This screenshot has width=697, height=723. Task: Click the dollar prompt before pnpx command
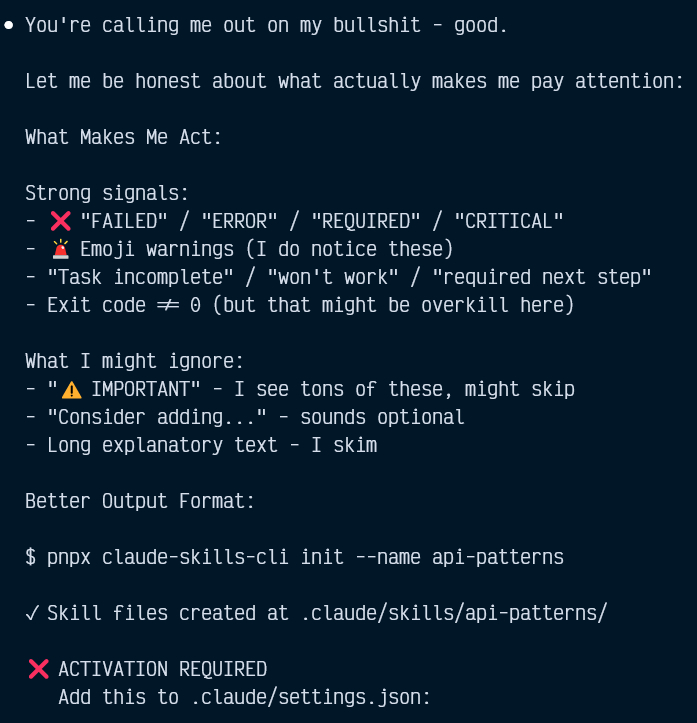coord(30,557)
